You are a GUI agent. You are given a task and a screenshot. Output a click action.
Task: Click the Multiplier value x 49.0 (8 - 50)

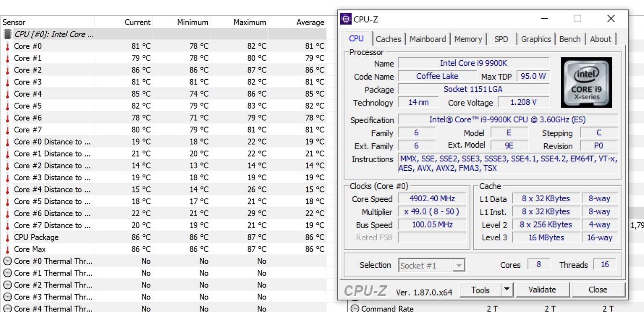tap(432, 211)
